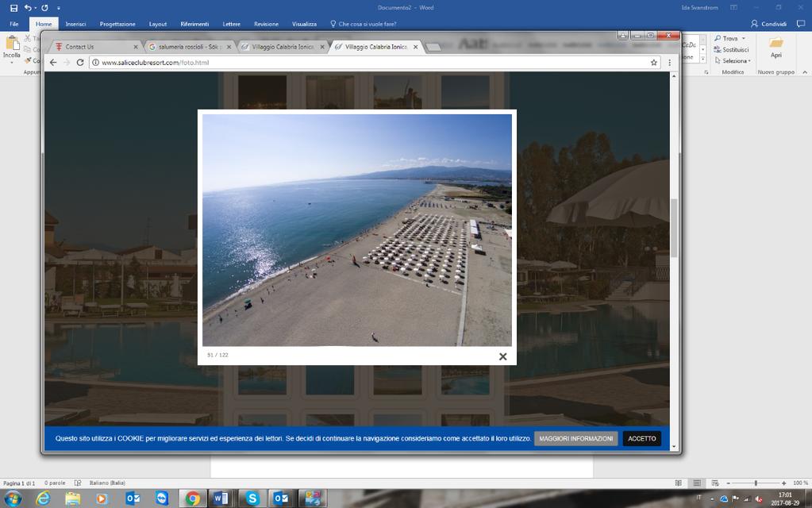Open the Seleziona dropdown in Modifica group
812x508 pixels.
733,60
